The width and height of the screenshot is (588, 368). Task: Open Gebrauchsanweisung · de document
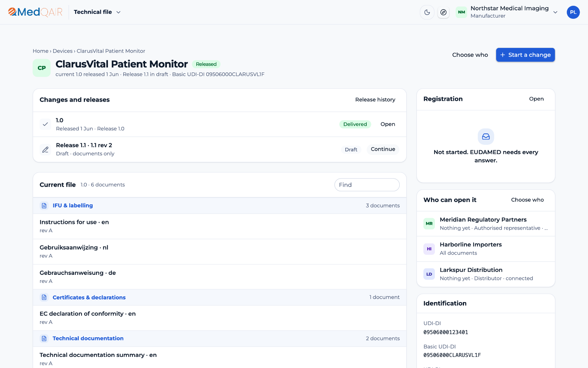(x=220, y=277)
